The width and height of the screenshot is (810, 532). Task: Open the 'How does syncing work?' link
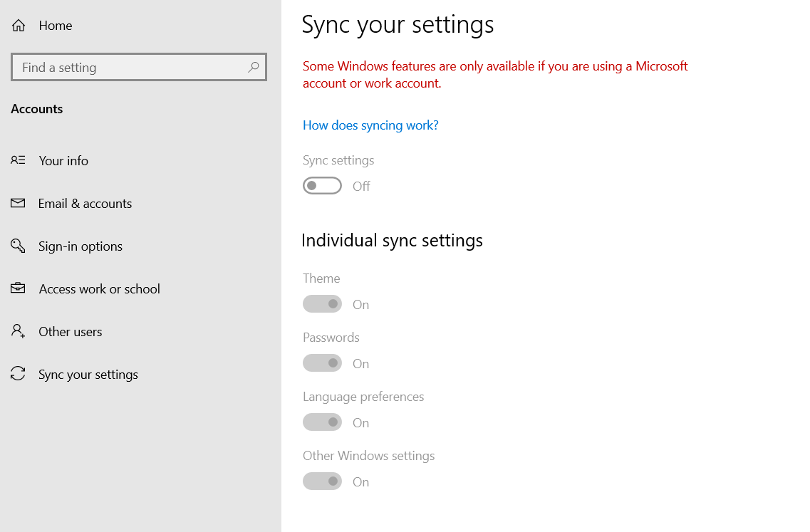click(x=370, y=125)
